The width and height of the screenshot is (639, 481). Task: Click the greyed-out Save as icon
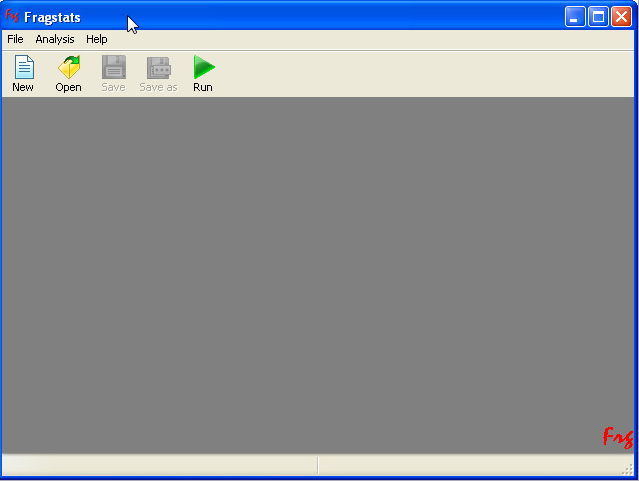pos(159,68)
